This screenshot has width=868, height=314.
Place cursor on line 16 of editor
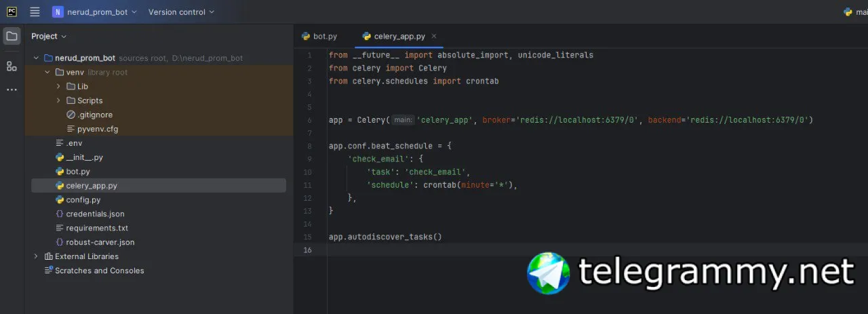(597, 250)
